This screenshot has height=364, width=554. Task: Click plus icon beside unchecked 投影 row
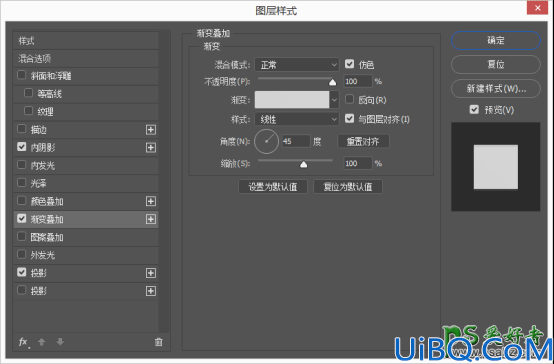click(151, 291)
